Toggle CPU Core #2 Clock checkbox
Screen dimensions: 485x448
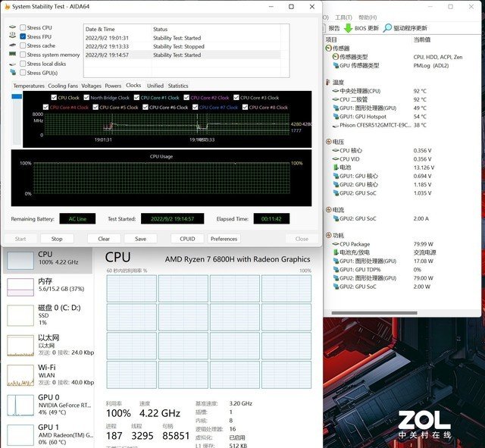[x=186, y=98]
